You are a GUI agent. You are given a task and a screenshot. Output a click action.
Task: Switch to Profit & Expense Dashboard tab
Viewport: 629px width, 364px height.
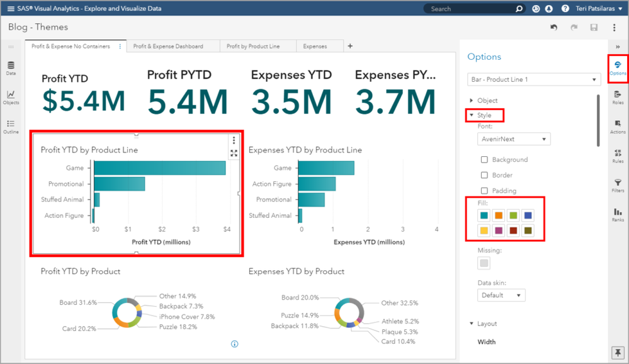pos(168,47)
